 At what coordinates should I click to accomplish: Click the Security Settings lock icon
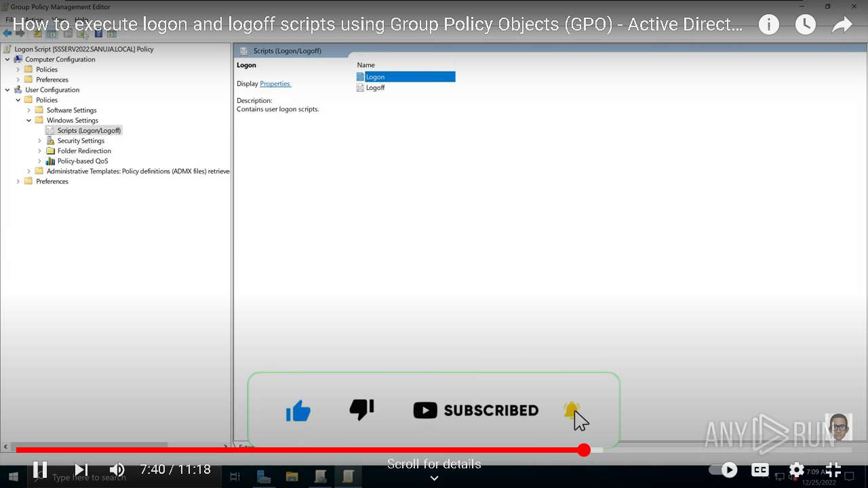50,140
